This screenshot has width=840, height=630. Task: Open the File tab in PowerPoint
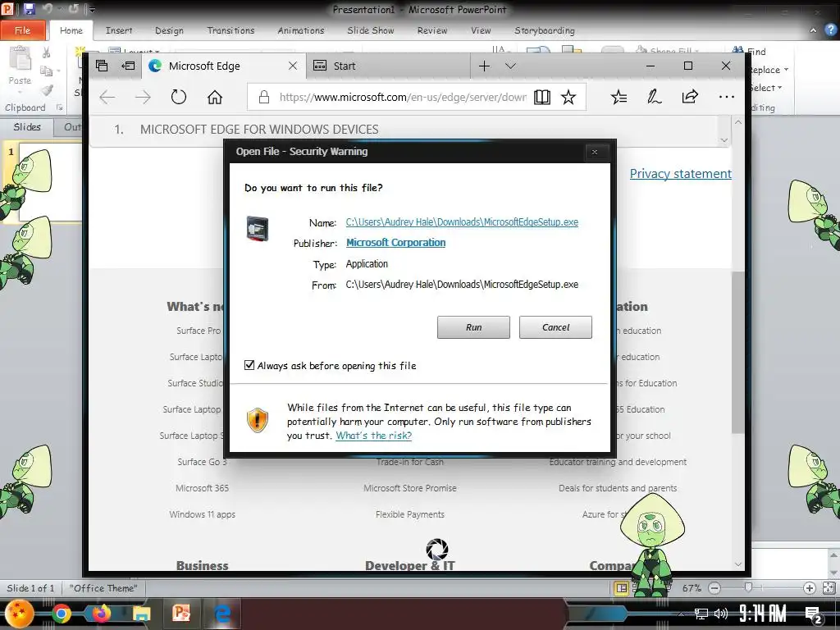pyautogui.click(x=22, y=30)
